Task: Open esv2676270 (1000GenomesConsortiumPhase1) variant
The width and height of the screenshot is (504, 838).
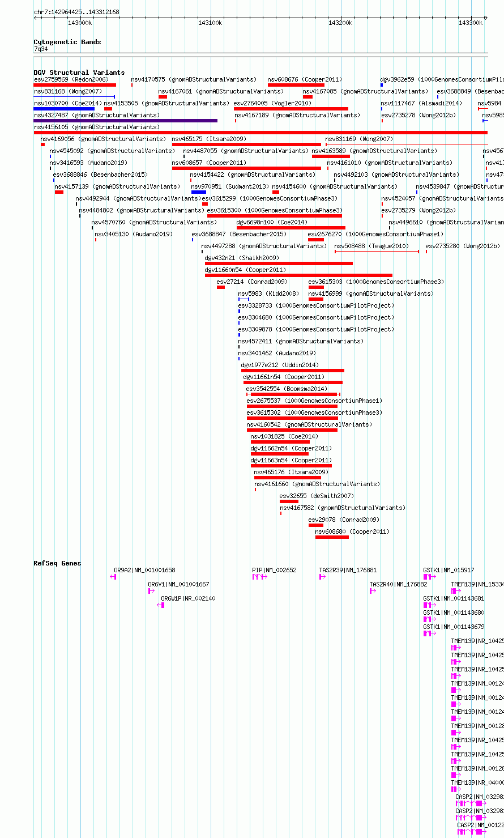Action: [x=375, y=235]
